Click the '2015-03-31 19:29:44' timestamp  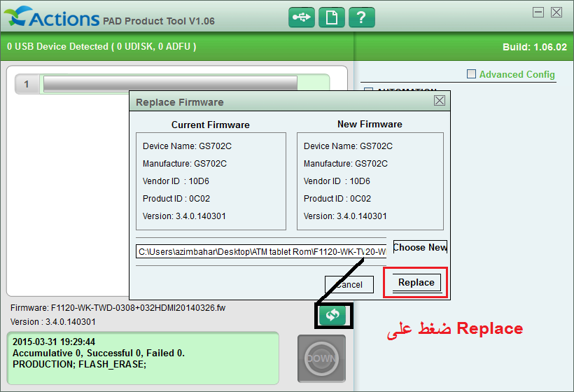pos(54,342)
